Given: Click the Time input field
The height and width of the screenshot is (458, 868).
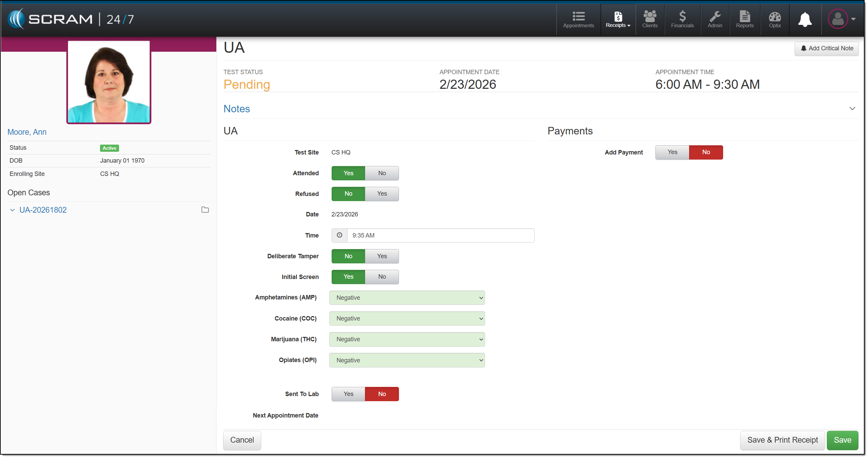Looking at the screenshot, I should [440, 235].
